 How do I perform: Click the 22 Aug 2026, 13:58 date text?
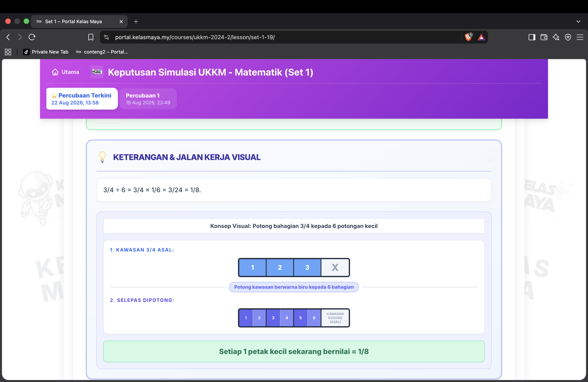[x=75, y=103]
